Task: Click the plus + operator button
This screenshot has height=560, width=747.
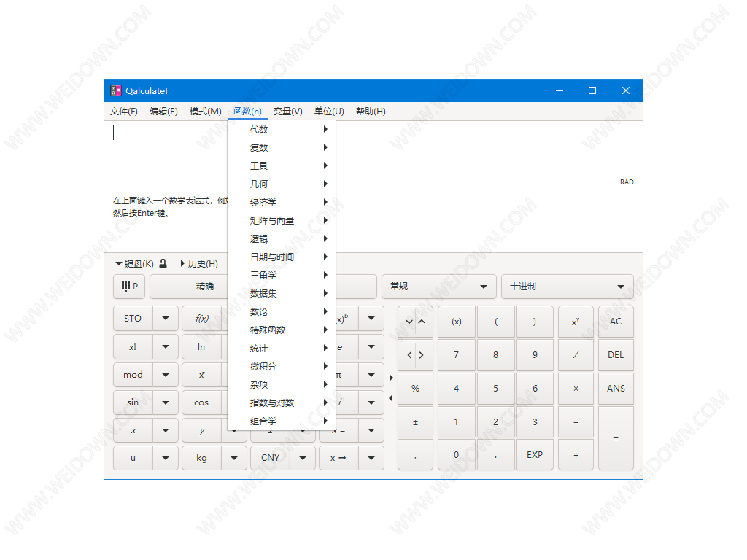Action: tap(576, 455)
